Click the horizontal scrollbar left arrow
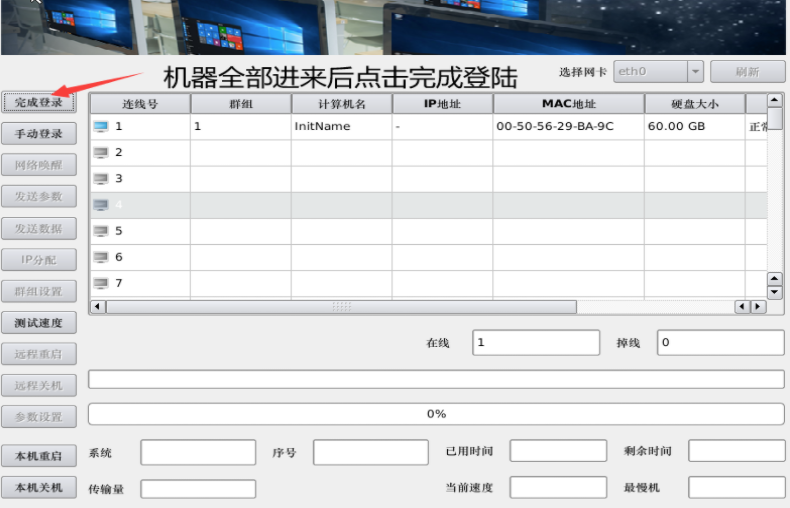790x508 pixels. (x=98, y=306)
